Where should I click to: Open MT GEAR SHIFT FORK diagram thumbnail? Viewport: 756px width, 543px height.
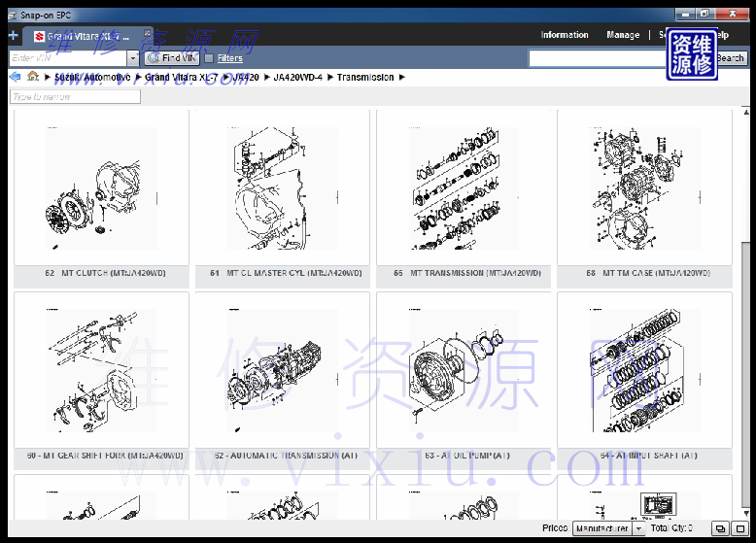(101, 370)
